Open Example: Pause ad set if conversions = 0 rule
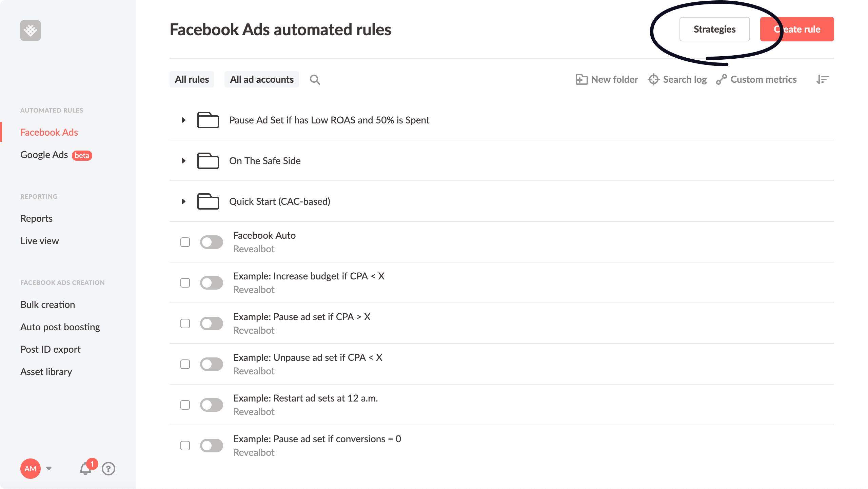This screenshot has height=489, width=868. click(317, 439)
